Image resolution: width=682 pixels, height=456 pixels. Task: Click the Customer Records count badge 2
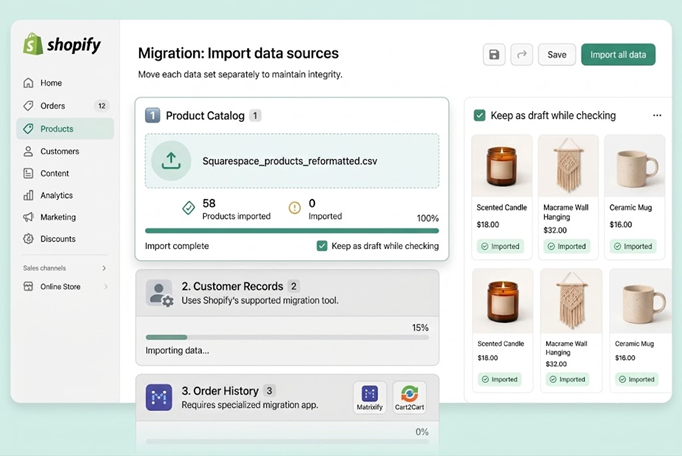click(294, 286)
